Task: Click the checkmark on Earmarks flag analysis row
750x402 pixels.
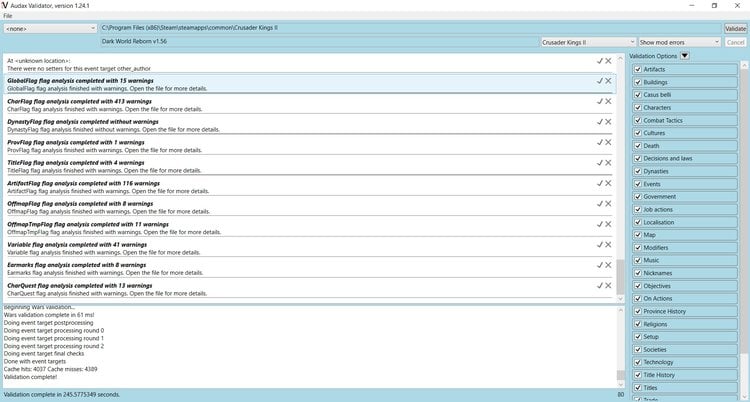Action: pos(599,265)
